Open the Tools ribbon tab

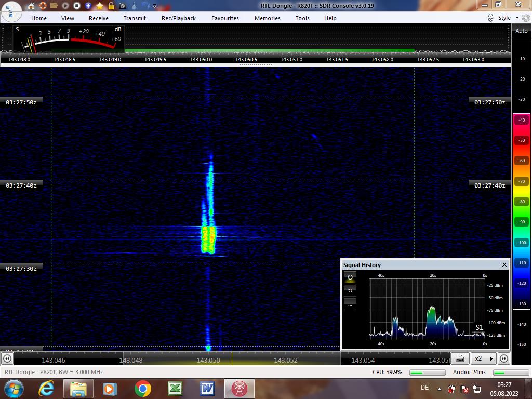coord(302,18)
